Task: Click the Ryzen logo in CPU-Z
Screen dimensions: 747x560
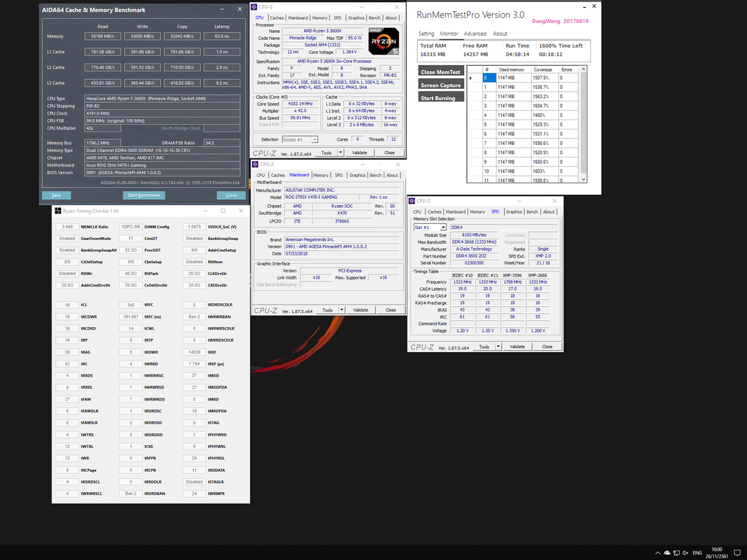Action: pos(384,41)
